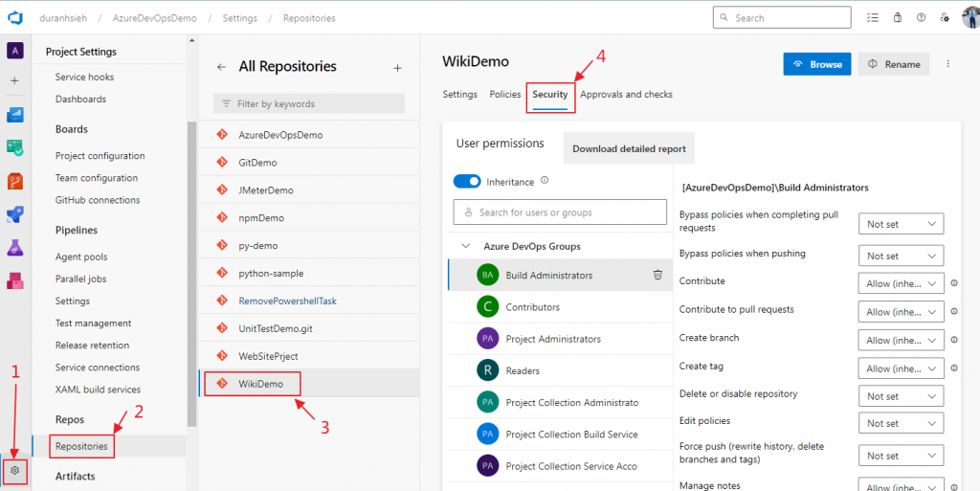Open the Pipelines hub icon

pos(15,215)
